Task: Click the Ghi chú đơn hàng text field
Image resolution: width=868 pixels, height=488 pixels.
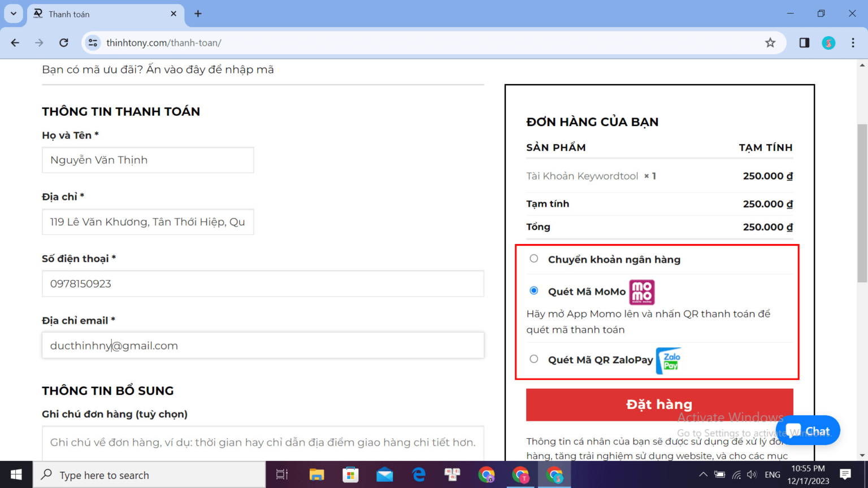Action: point(262,443)
